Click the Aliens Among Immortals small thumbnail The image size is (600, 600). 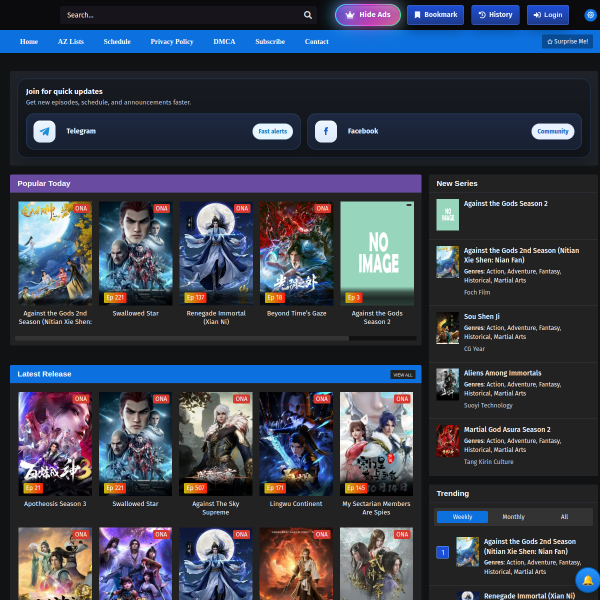point(448,385)
